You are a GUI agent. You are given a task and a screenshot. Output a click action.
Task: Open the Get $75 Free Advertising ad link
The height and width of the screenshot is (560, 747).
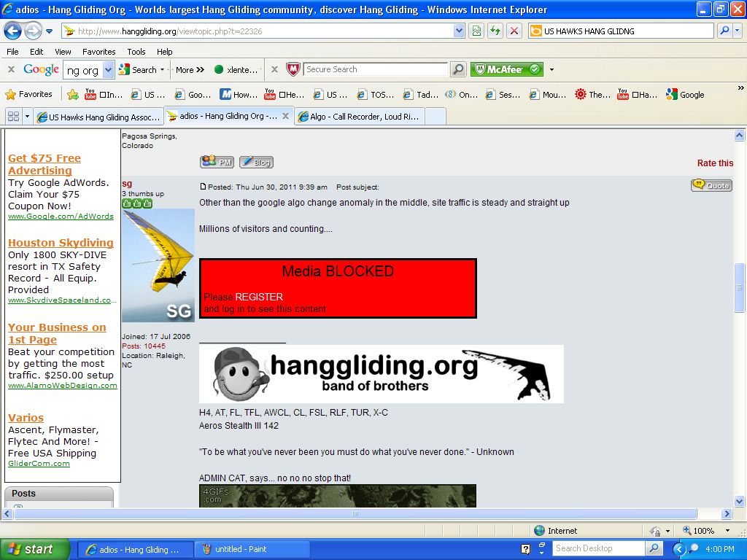point(44,164)
